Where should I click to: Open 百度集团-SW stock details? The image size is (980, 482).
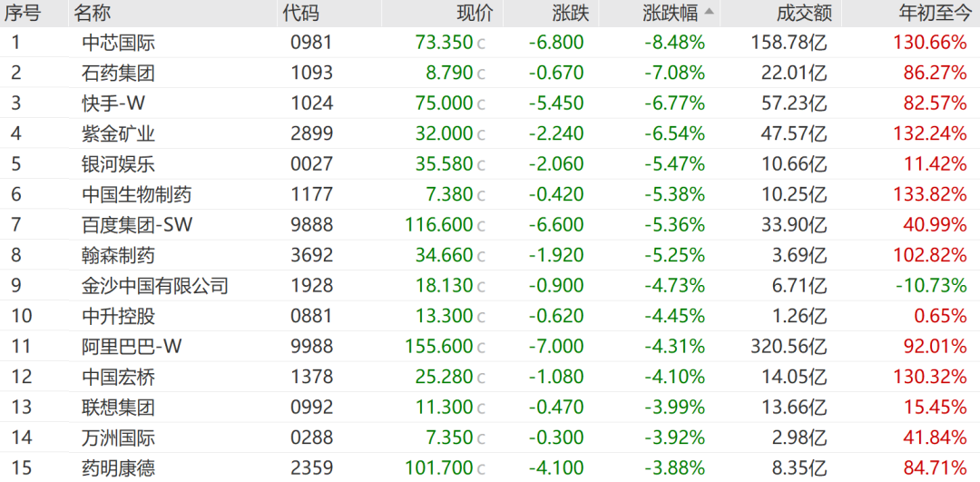[137, 225]
